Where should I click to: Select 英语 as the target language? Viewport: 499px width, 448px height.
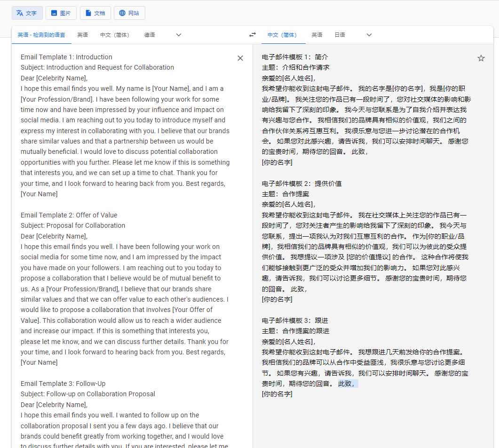[x=317, y=35]
